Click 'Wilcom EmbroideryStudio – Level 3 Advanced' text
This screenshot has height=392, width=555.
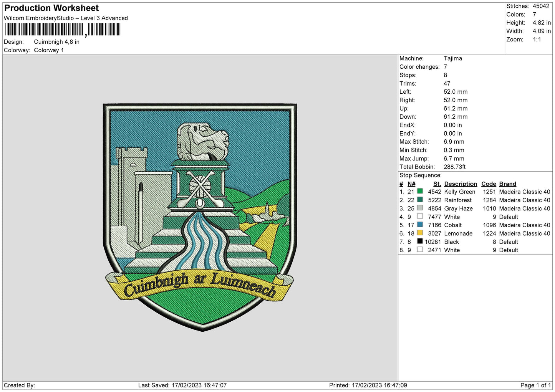(66, 18)
